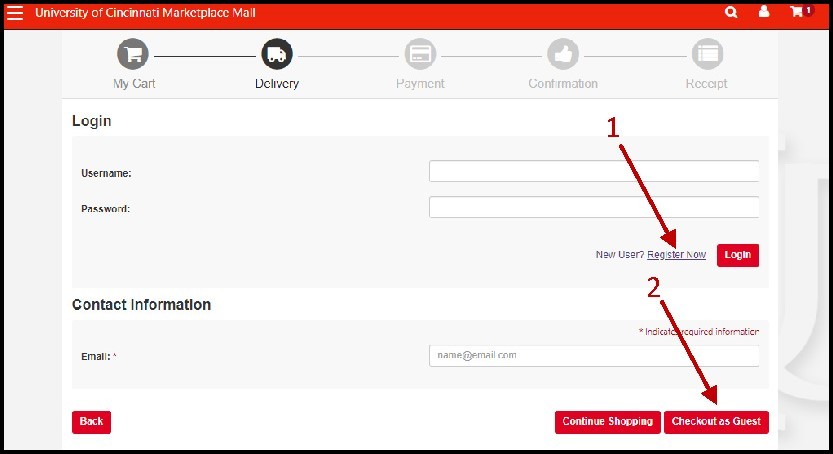This screenshot has width=833, height=454.
Task: Select the Delivery step label
Action: pyautogui.click(x=277, y=84)
